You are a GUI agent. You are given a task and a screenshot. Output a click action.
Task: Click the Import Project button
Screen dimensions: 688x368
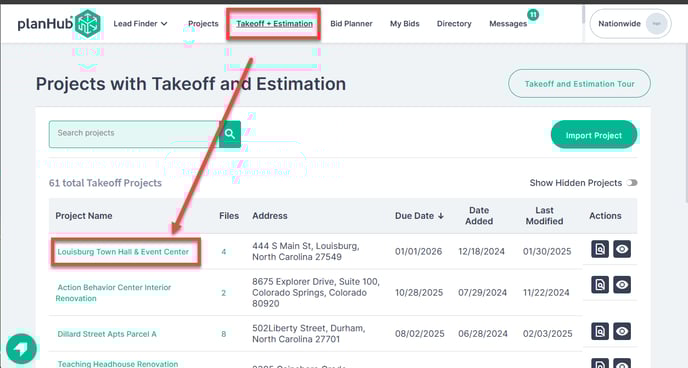coord(594,135)
